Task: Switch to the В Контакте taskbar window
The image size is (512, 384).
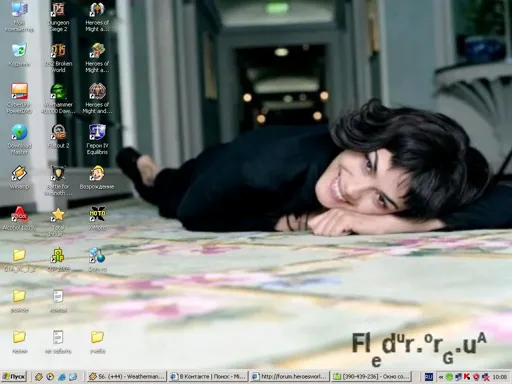Action: click(x=208, y=377)
